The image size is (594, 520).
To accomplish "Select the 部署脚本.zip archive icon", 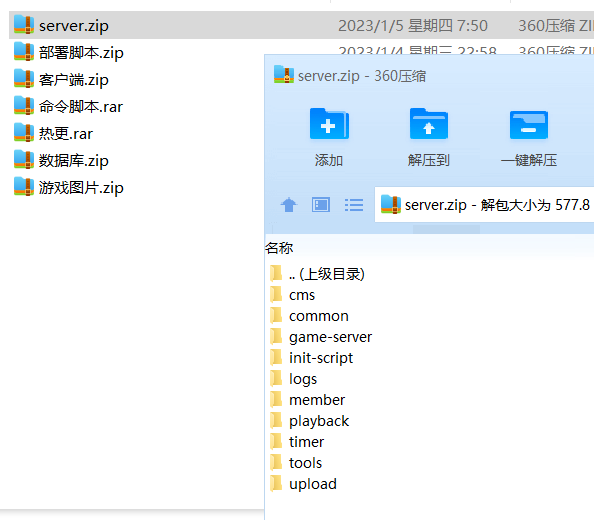I will coord(24,52).
